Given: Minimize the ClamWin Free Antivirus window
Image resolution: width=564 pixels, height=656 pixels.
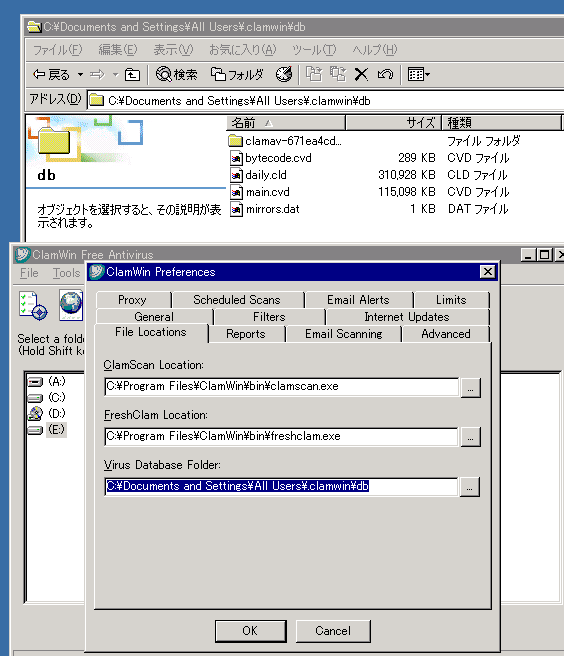Looking at the screenshot, I should (528, 255).
